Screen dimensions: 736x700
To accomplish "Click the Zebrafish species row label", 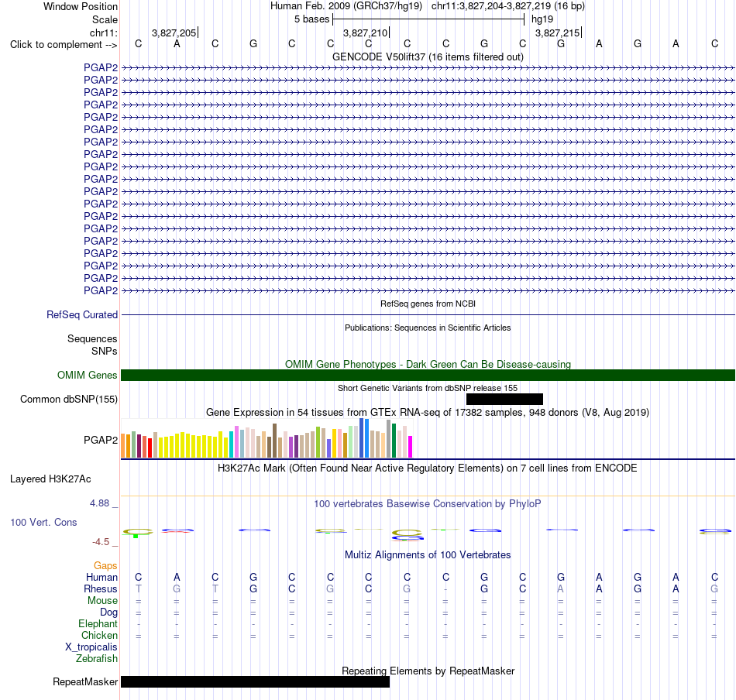I will coord(96,659).
